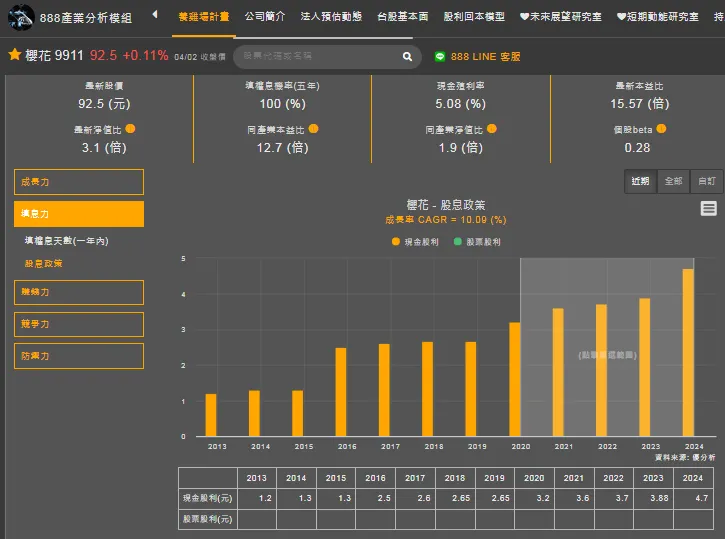Open the LINE customer service icon
This screenshot has height=539, width=725.
[x=440, y=56]
